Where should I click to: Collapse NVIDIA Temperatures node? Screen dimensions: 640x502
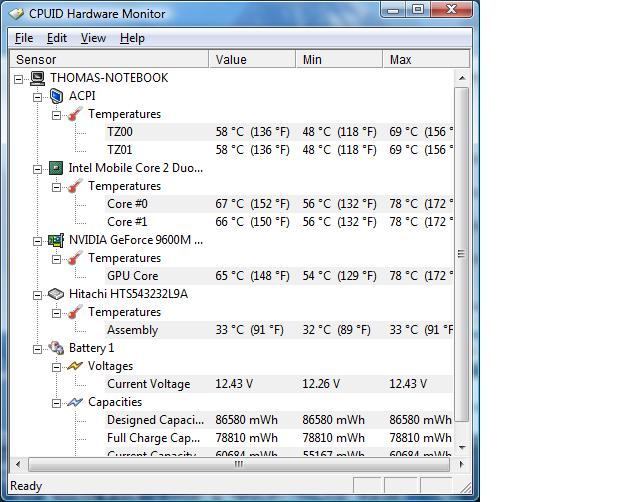(x=56, y=259)
